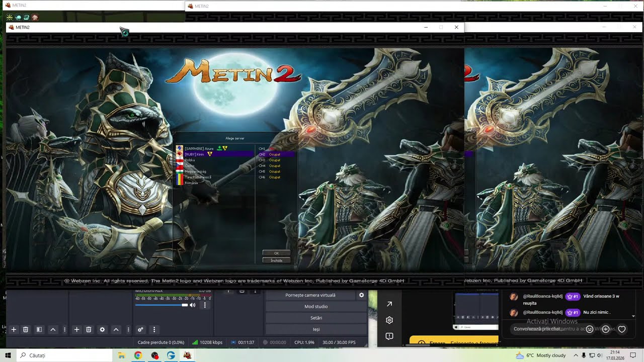Add a new source with plus icon
This screenshot has height=362, width=644.
click(x=76, y=330)
